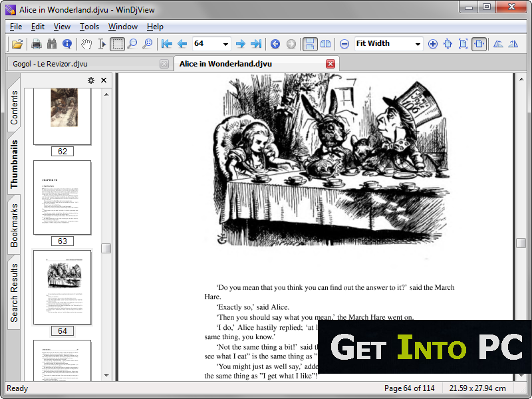The image size is (532, 399).
Task: Click the '62' thumbnail page label
Action: pos(63,152)
